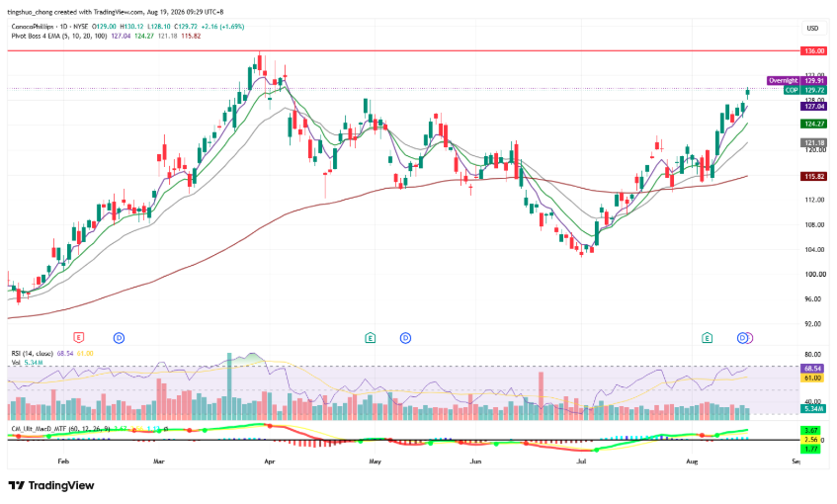This screenshot has height=504, width=837.
Task: Click the red 136.00 price line label
Action: click(813, 51)
